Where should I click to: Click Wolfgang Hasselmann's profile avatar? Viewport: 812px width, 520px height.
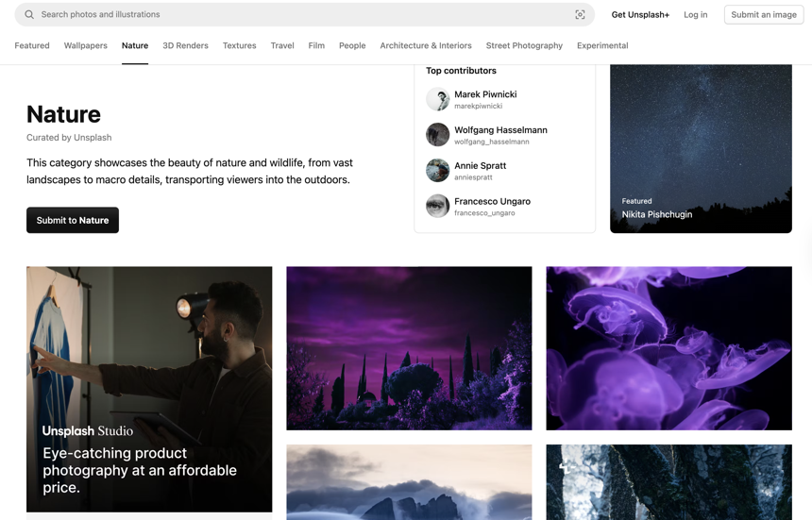[437, 135]
